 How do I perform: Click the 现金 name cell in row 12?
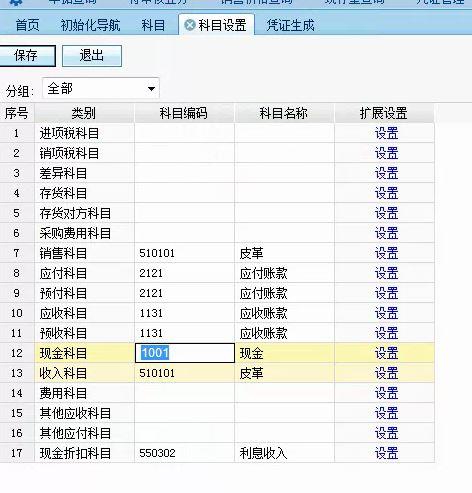point(285,353)
